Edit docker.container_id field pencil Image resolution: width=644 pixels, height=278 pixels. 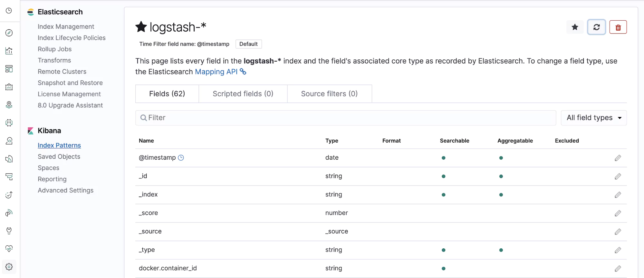click(618, 268)
